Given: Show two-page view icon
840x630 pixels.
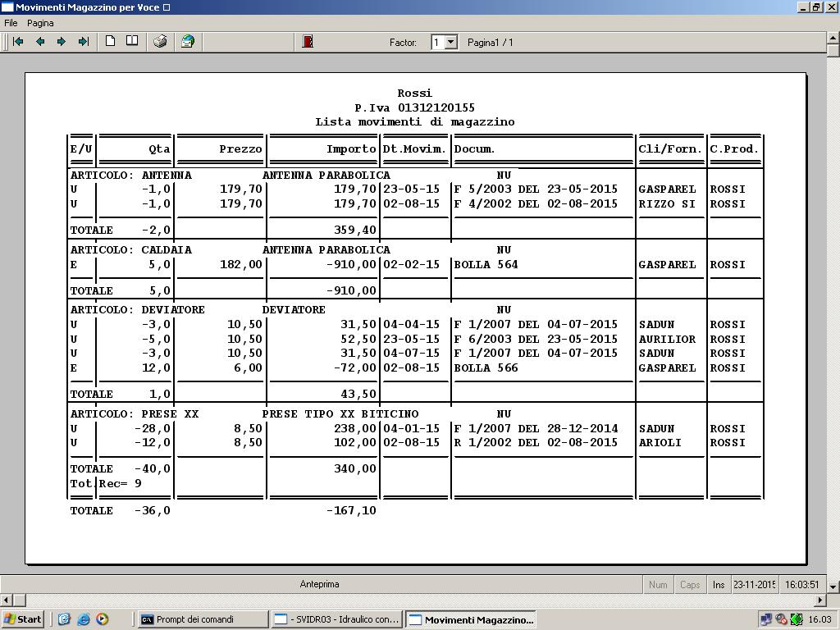Looking at the screenshot, I should (132, 41).
